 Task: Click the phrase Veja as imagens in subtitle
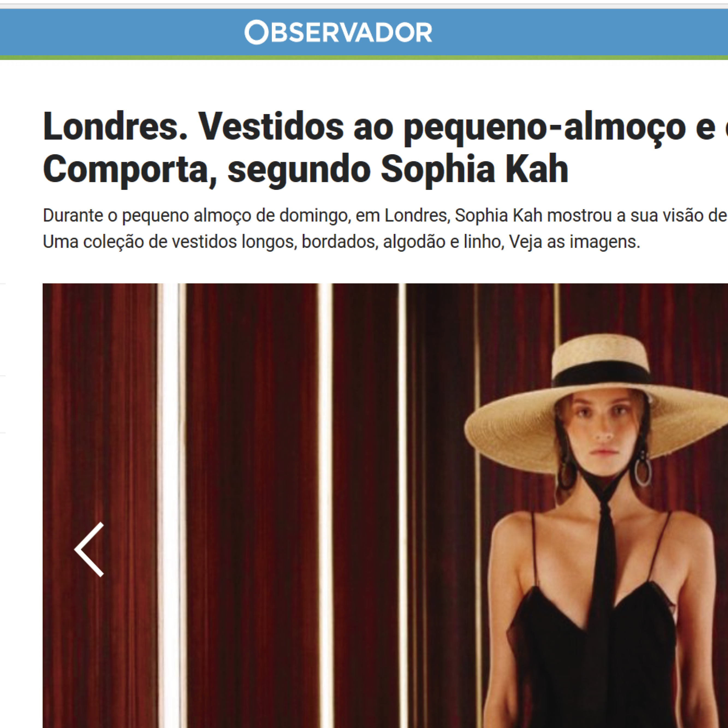pos(574,242)
